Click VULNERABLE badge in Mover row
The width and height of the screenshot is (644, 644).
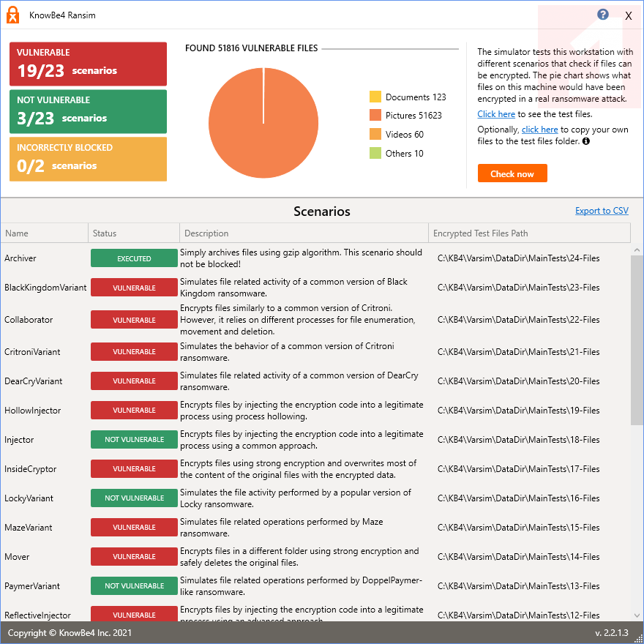tap(134, 556)
